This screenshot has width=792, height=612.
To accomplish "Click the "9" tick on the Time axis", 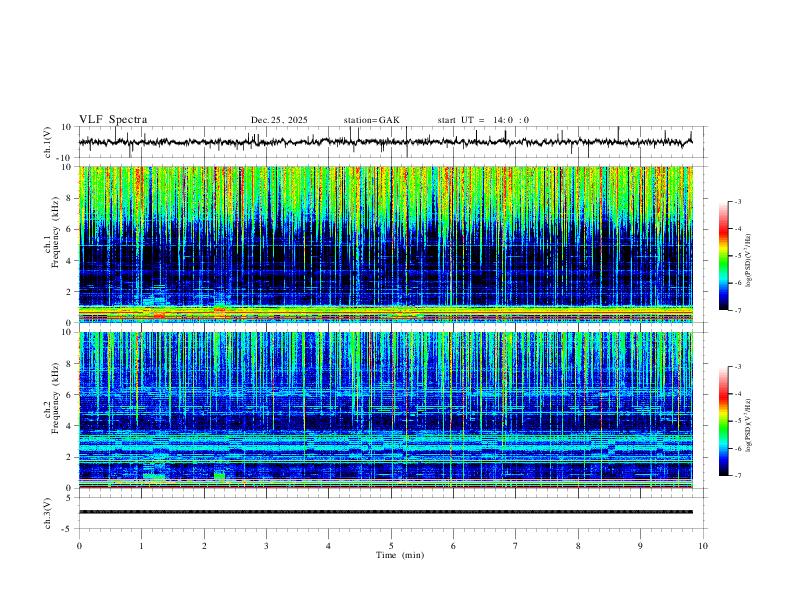I will pos(640,546).
